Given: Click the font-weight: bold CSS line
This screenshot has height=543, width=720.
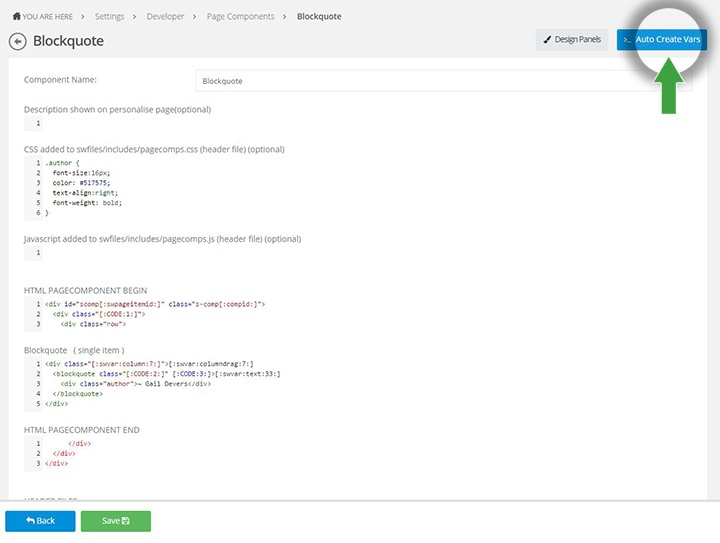Looking at the screenshot, I should (x=87, y=202).
